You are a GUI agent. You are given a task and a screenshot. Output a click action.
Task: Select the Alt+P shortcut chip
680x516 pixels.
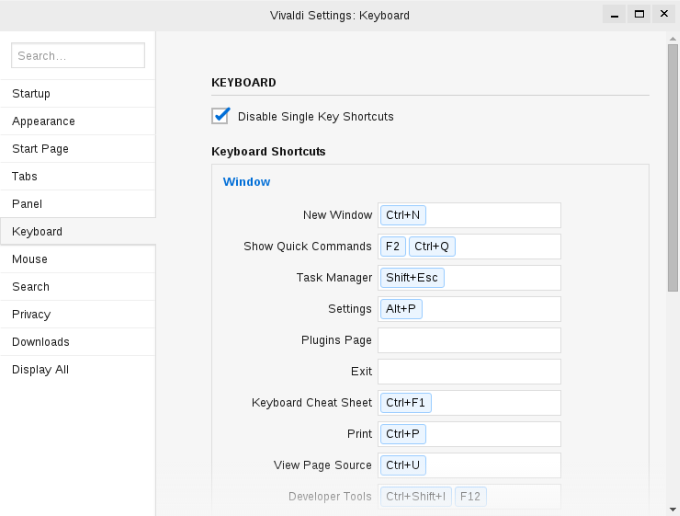coord(401,309)
